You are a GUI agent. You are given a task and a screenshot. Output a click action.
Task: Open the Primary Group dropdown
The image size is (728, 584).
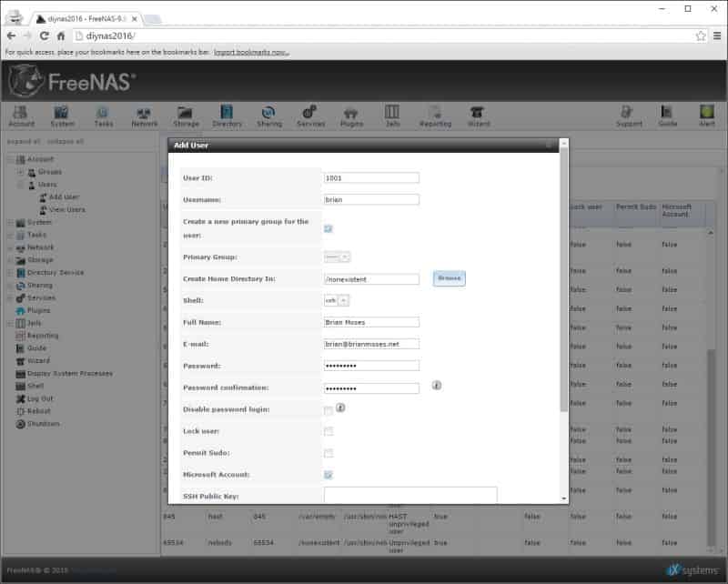pos(337,257)
